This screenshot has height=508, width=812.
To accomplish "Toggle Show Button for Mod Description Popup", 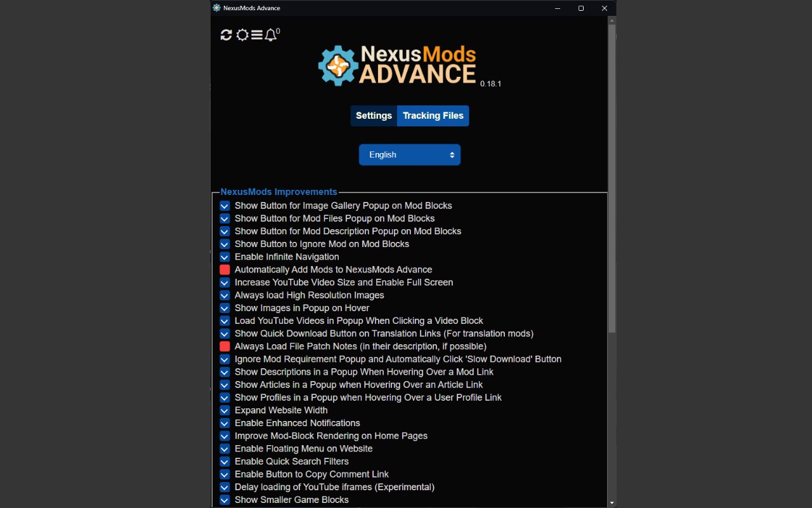I will click(225, 231).
